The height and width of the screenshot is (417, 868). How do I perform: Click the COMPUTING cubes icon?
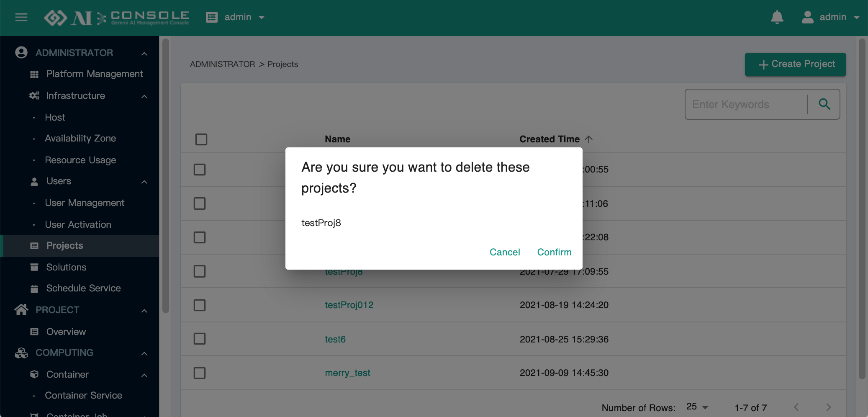click(x=21, y=353)
